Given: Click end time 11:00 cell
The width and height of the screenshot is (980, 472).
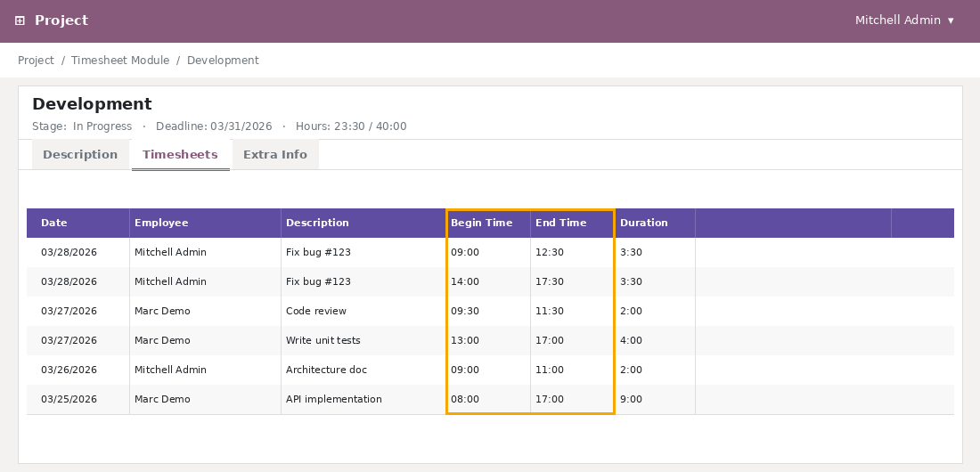Looking at the screenshot, I should click(572, 370).
